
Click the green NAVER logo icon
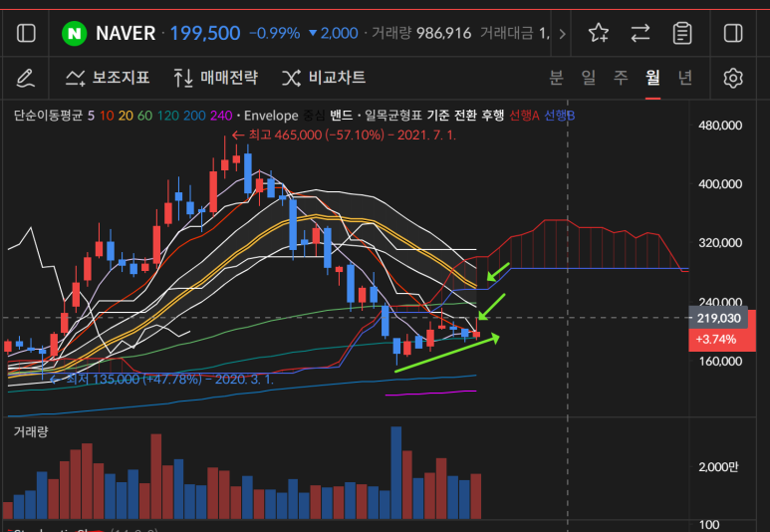74,34
